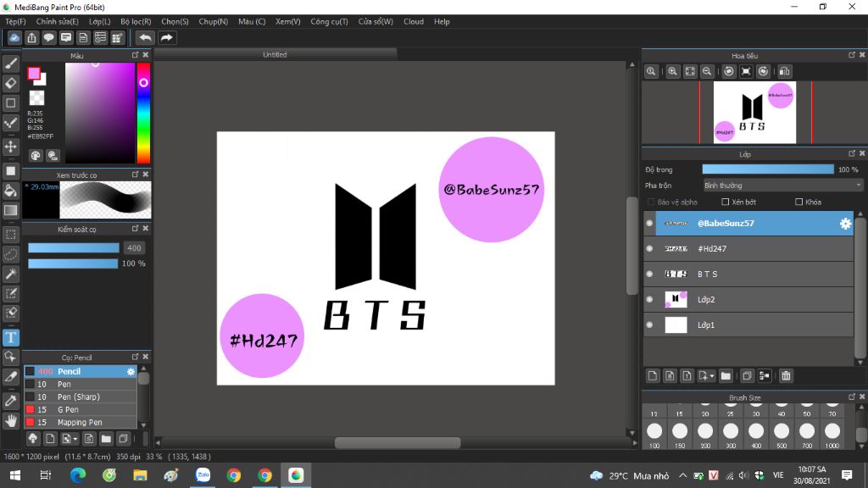This screenshot has height=488, width=868.
Task: Enable the Khóa lock checkbox
Action: 798,202
